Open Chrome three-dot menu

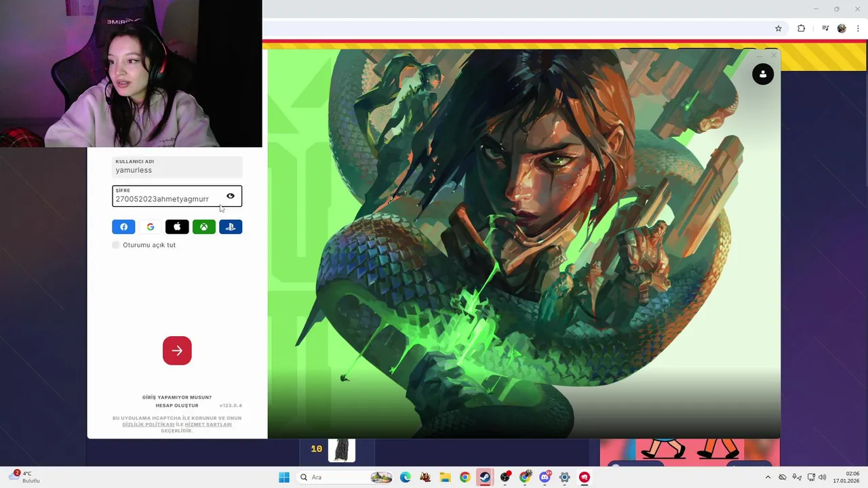(x=858, y=28)
